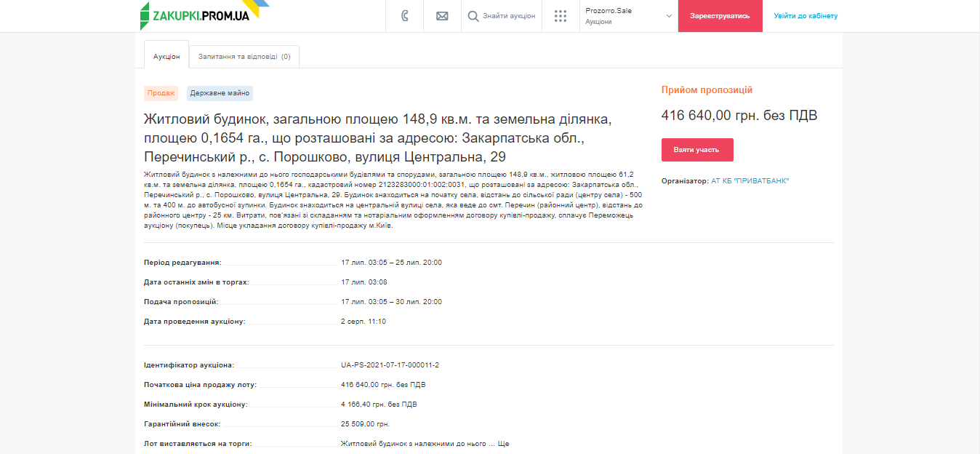The height and width of the screenshot is (454, 980).
Task: Click the Продаж tag
Action: tap(161, 93)
